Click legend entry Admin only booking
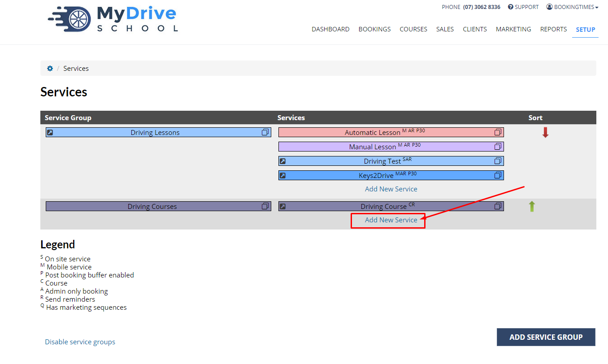This screenshot has height=364, width=608. [x=74, y=291]
